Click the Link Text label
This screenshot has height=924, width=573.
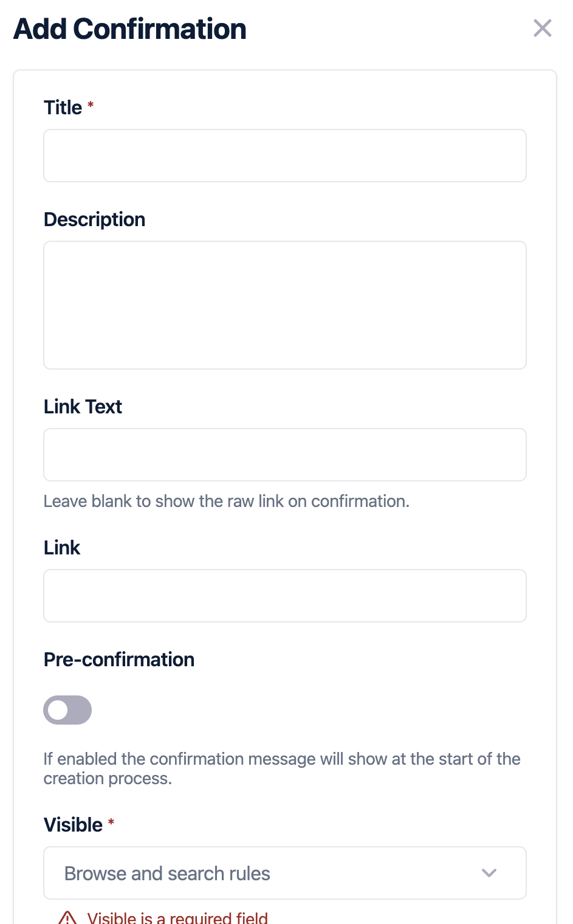point(83,407)
